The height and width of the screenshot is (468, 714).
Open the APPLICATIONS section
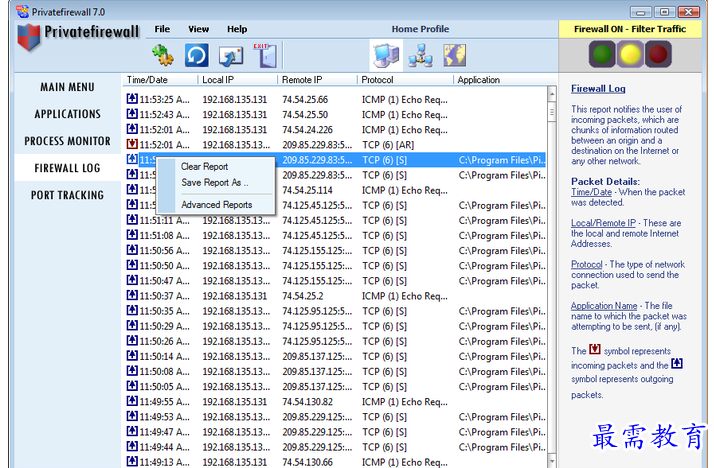(x=67, y=114)
